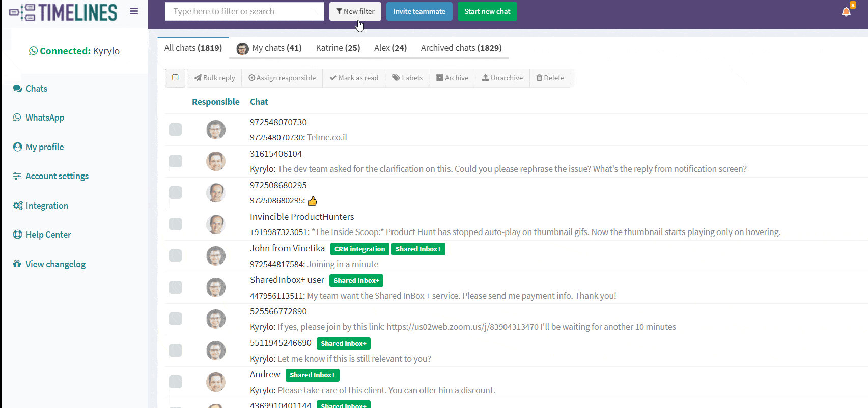Click the WhatsApp sidebar icon
This screenshot has width=868, height=408.
point(17,118)
